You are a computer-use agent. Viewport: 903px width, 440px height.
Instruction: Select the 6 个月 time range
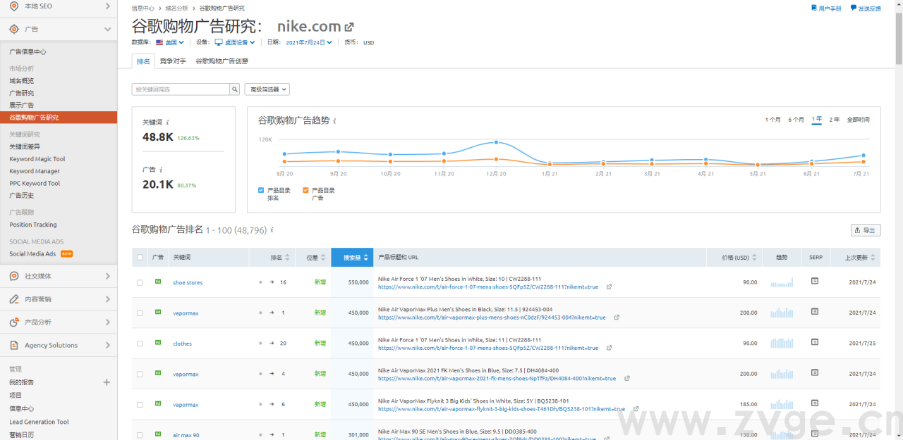(x=796, y=119)
